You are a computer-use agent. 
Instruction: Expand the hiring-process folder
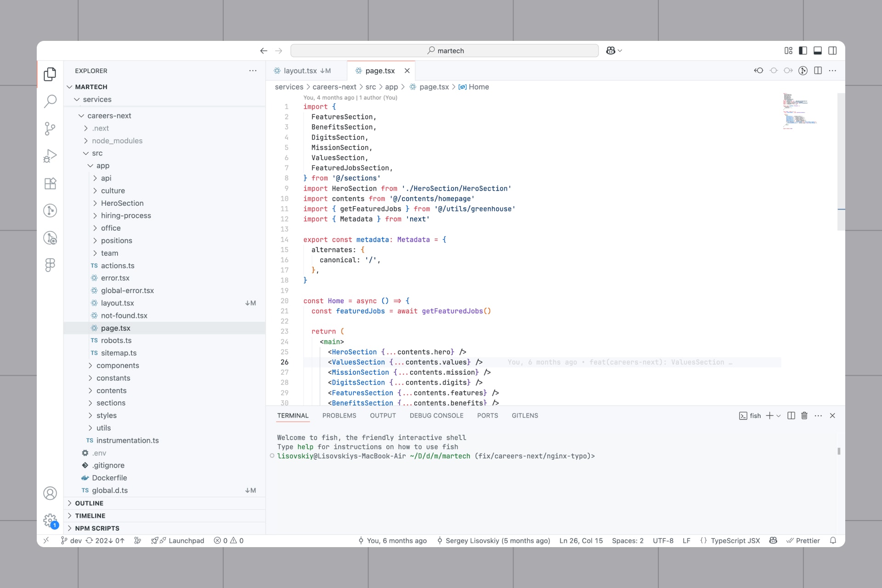(164, 215)
